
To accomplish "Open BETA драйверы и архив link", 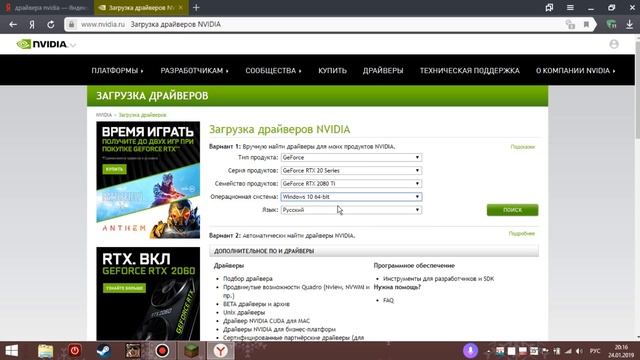I will click(x=256, y=304).
